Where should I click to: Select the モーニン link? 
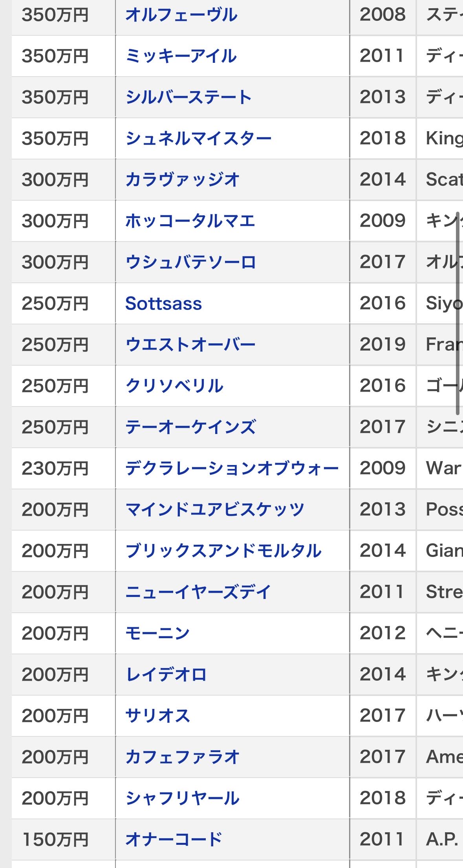coord(157,634)
